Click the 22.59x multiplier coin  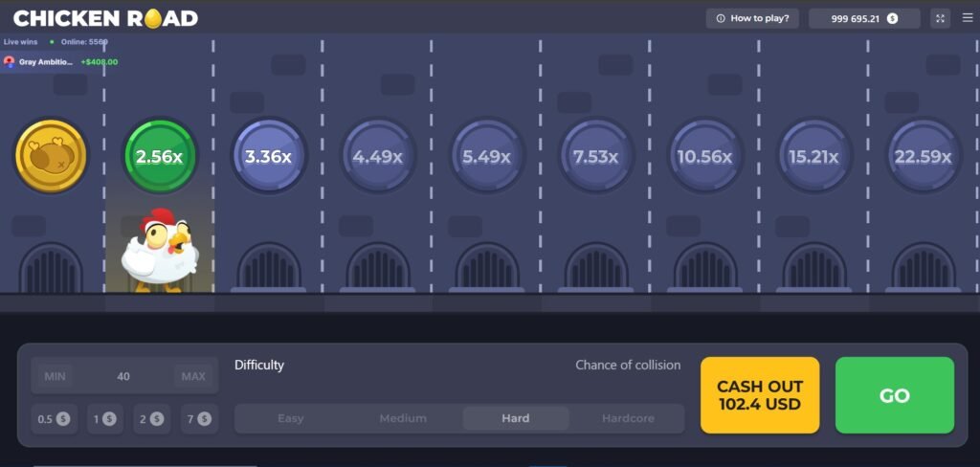click(x=924, y=156)
